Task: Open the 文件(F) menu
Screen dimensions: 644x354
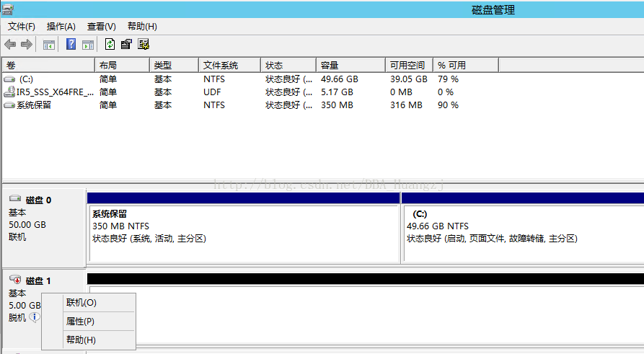Action: pyautogui.click(x=22, y=27)
